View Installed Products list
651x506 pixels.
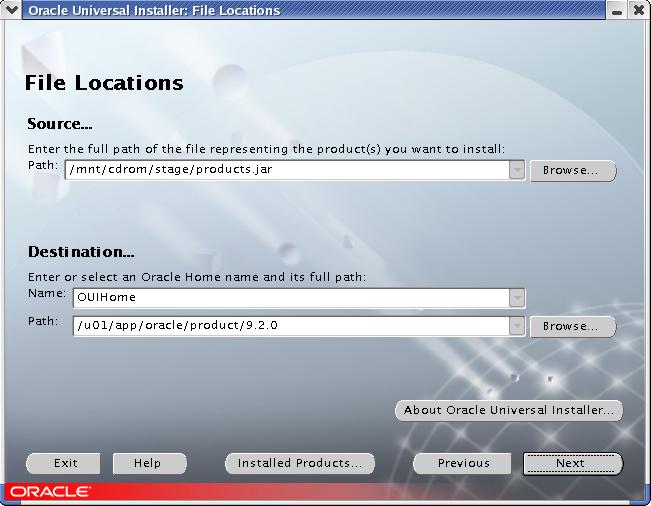coord(300,463)
